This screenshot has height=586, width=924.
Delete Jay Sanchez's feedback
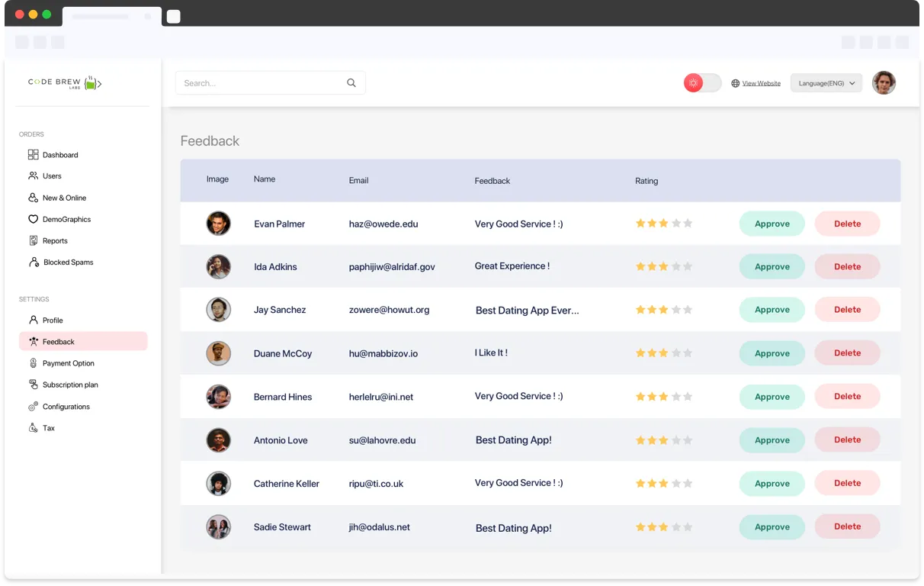pyautogui.click(x=847, y=310)
